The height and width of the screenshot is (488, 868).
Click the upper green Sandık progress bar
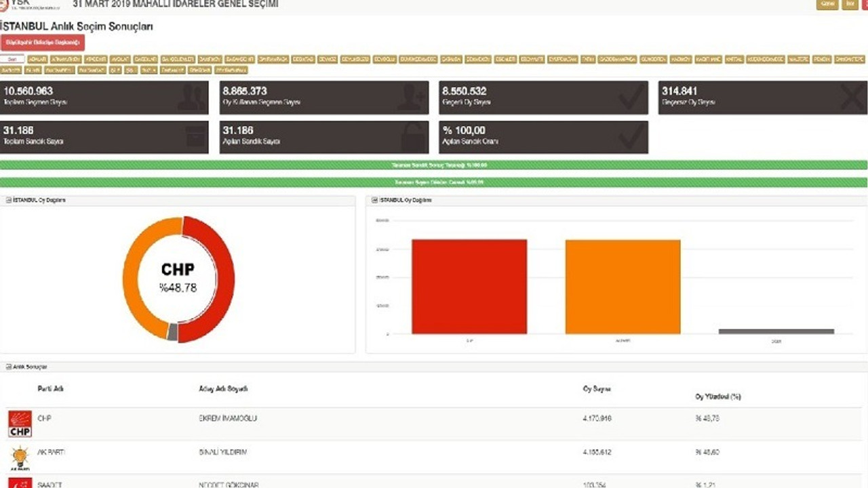pyautogui.click(x=434, y=165)
